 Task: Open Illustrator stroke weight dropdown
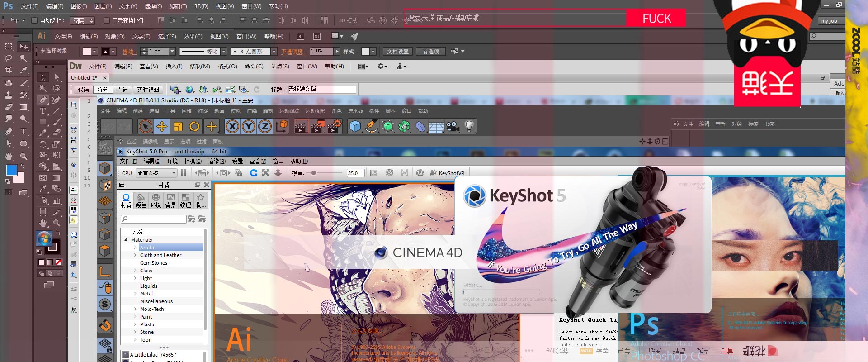[x=172, y=51]
